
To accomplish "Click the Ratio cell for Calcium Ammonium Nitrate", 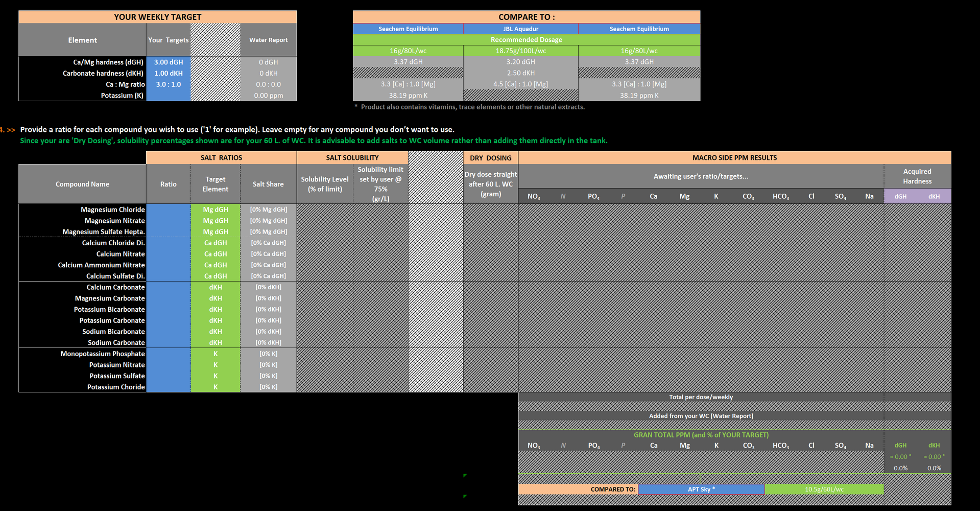I will tap(169, 265).
